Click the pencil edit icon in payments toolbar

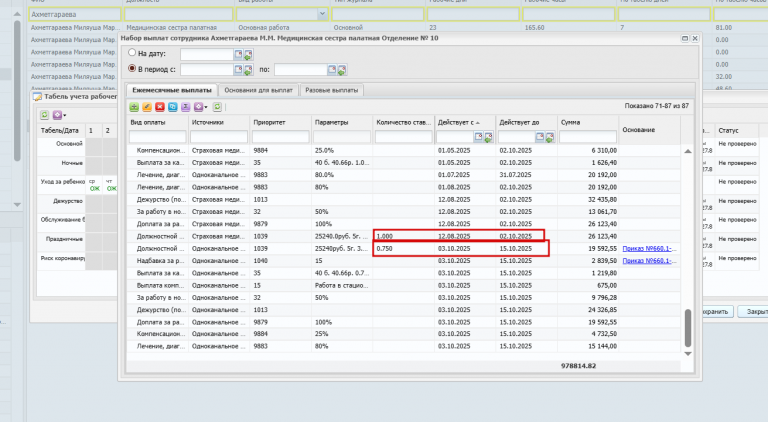pyautogui.click(x=147, y=106)
